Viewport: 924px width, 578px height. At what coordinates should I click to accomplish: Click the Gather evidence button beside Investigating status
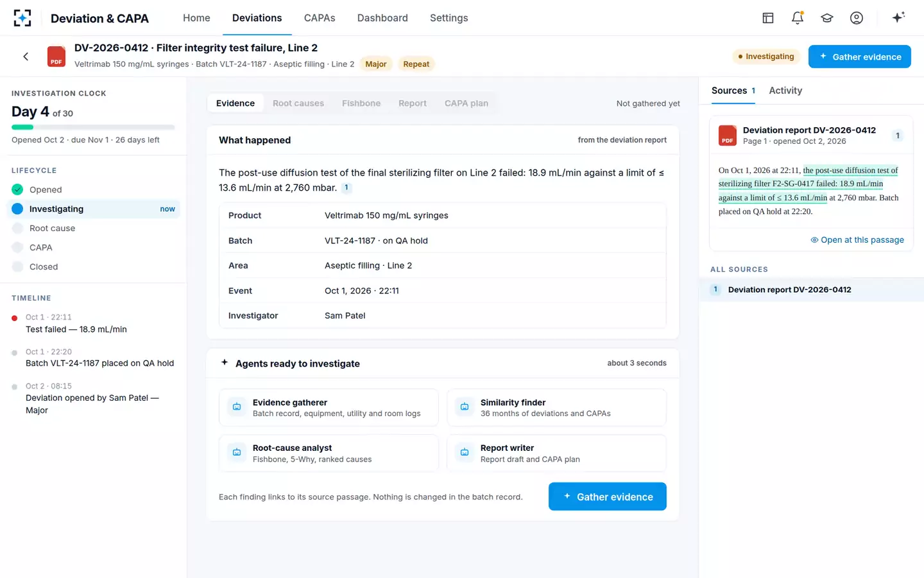[860, 57]
